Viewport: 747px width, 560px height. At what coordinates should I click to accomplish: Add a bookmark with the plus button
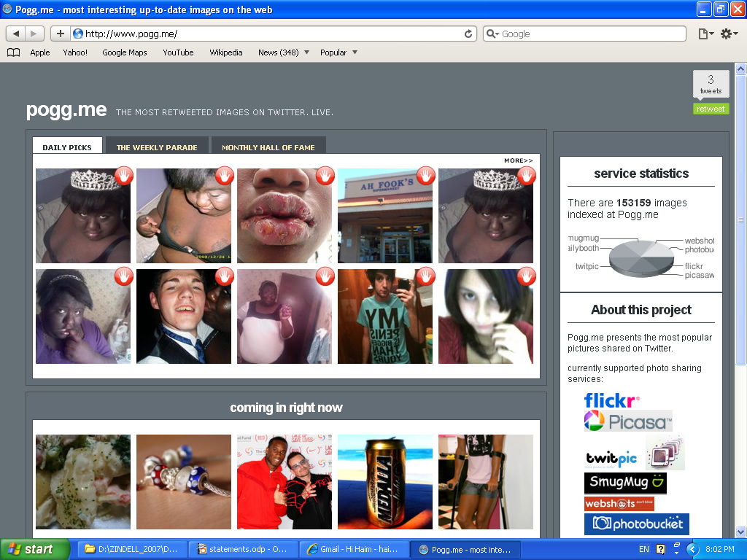(60, 34)
